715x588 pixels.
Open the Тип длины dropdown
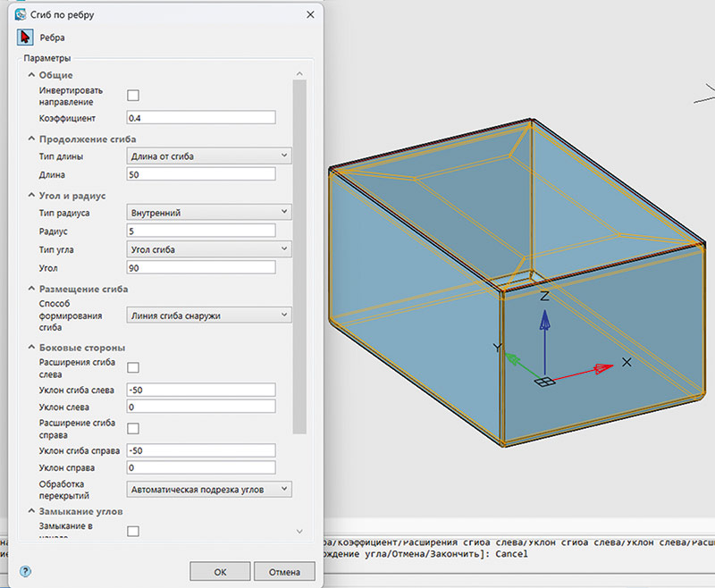click(x=207, y=156)
